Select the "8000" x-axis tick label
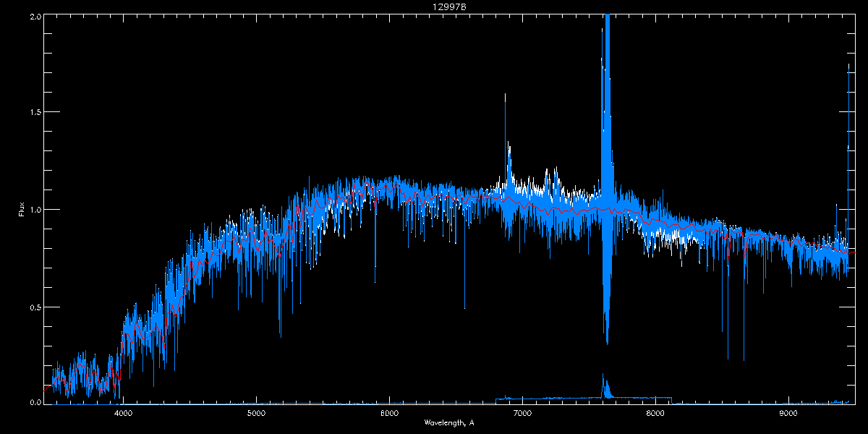The width and height of the screenshot is (868, 434). click(655, 414)
